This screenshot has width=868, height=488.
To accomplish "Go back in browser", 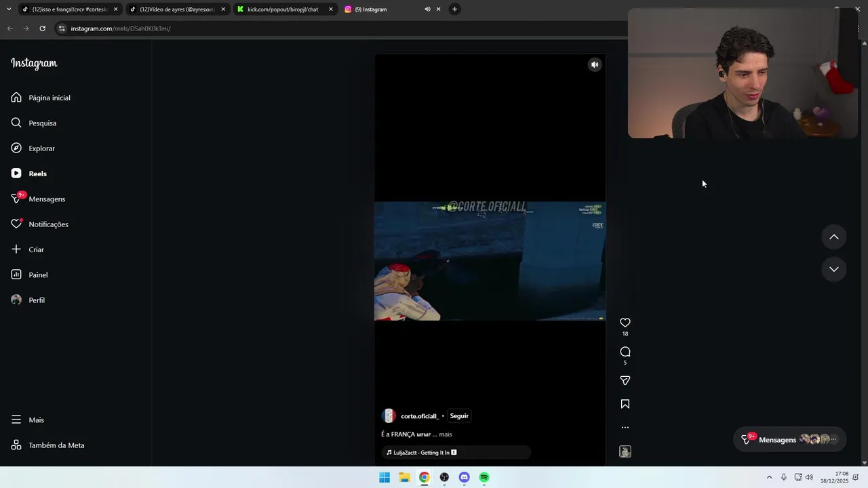I will click(x=9, y=28).
